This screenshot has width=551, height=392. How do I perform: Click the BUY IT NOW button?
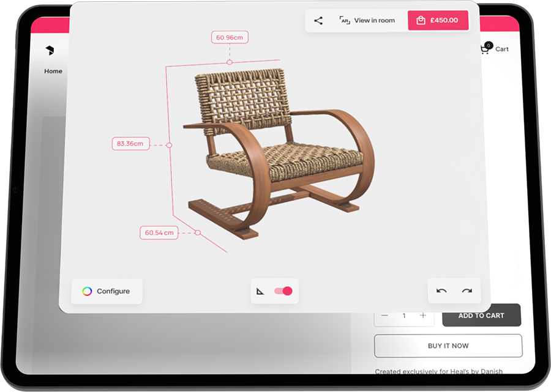(x=448, y=346)
